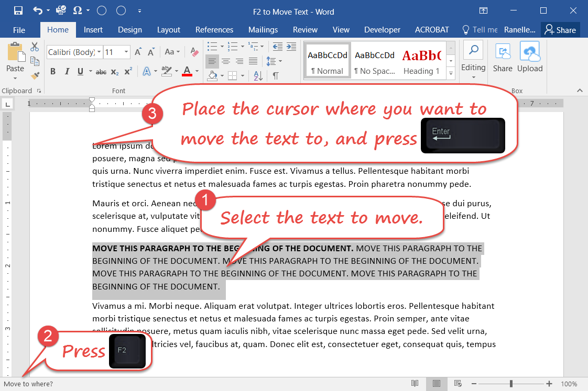588x391 pixels.
Task: Switch to Read Mode view
Action: coord(415,383)
